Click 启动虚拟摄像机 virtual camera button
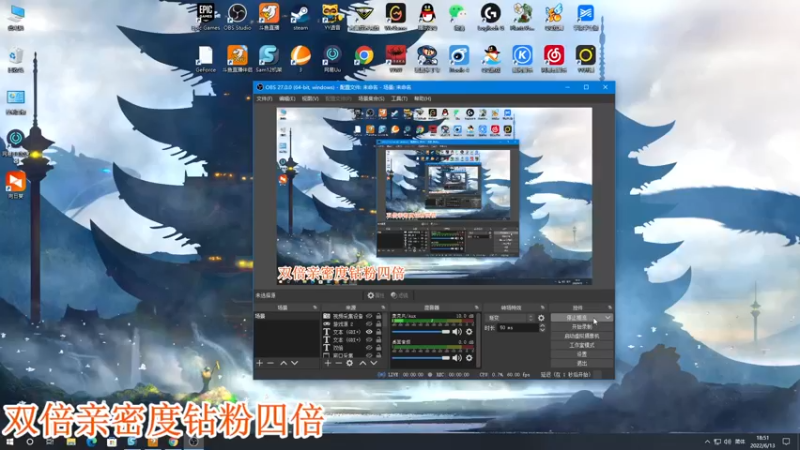This screenshot has height=450, width=800. pos(582,336)
